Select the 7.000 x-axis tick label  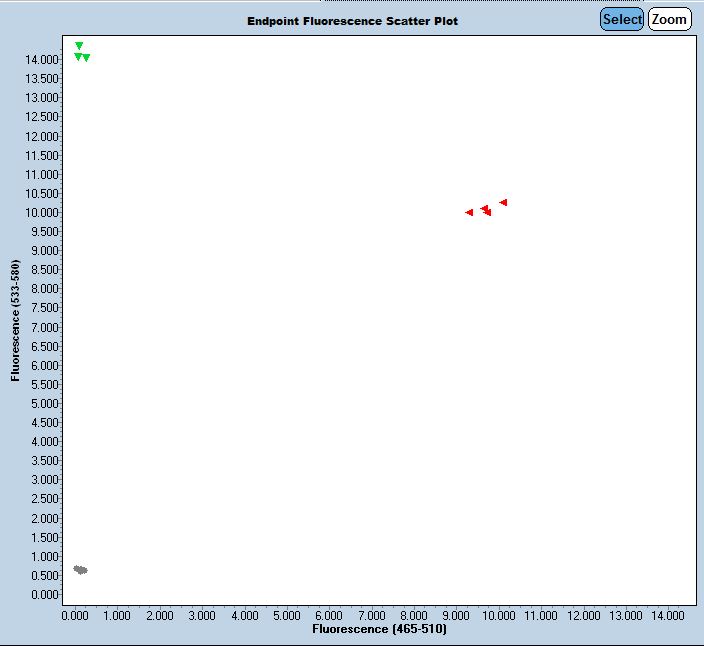click(x=371, y=616)
